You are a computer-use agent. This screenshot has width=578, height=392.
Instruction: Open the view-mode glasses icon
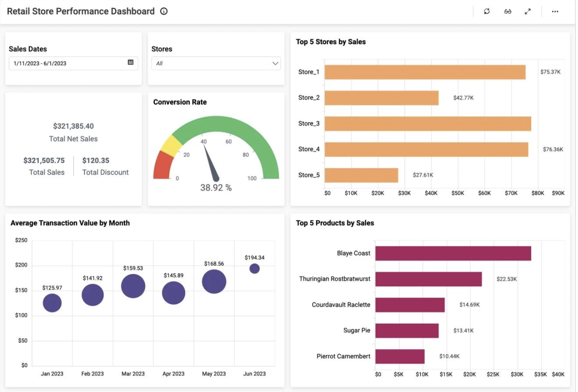pos(508,11)
